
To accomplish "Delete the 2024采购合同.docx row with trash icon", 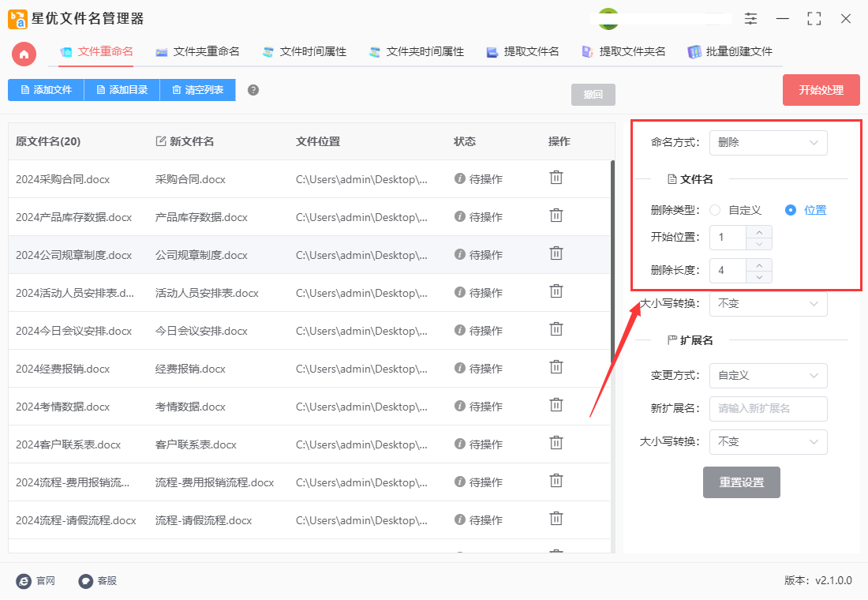I will 556,178.
